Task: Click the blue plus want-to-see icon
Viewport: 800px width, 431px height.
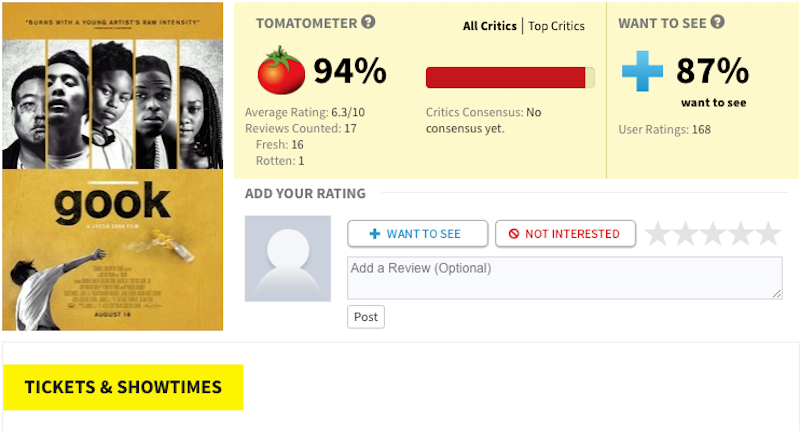Action: (642, 71)
